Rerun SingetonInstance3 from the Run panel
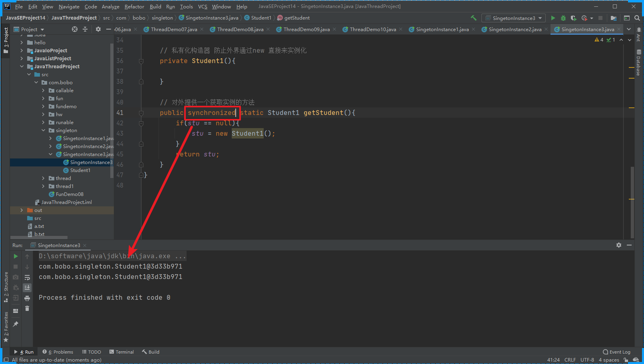Image resolution: width=644 pixels, height=364 pixels. 16,256
